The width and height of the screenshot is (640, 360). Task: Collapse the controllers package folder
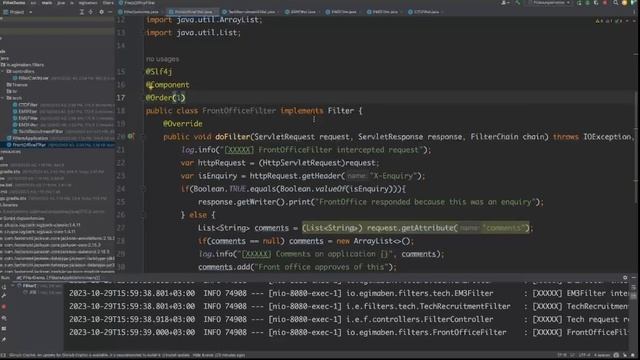(3, 71)
